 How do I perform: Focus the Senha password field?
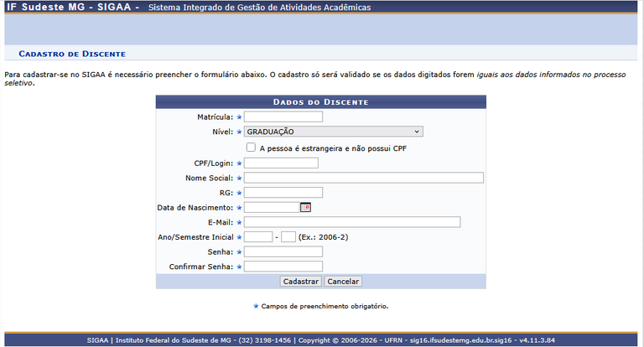tap(283, 252)
